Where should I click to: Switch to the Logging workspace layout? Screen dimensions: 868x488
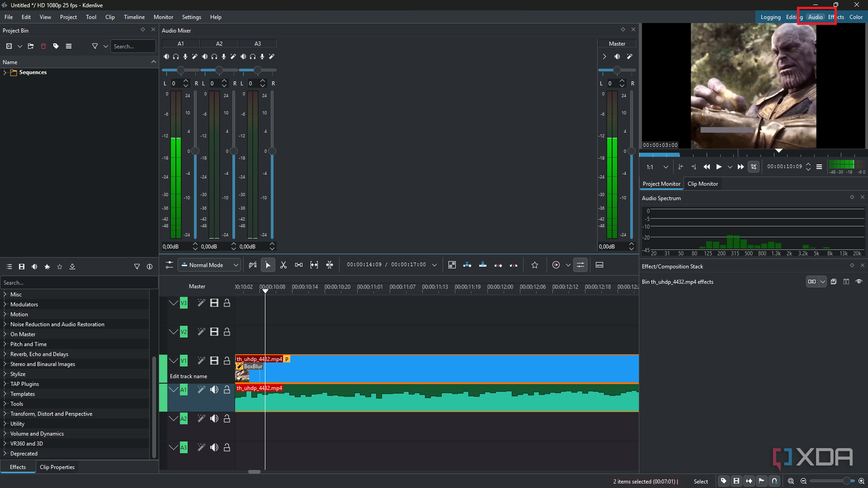770,17
